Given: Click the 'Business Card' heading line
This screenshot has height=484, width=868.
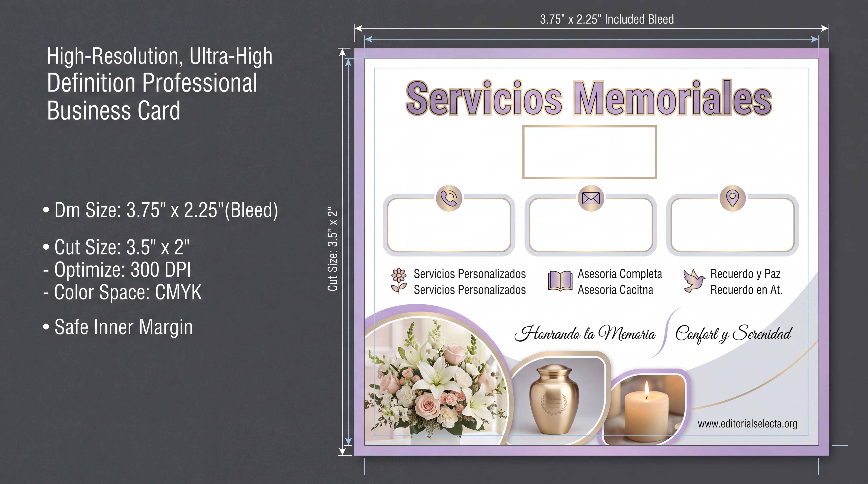Looking at the screenshot, I should pyautogui.click(x=114, y=110).
